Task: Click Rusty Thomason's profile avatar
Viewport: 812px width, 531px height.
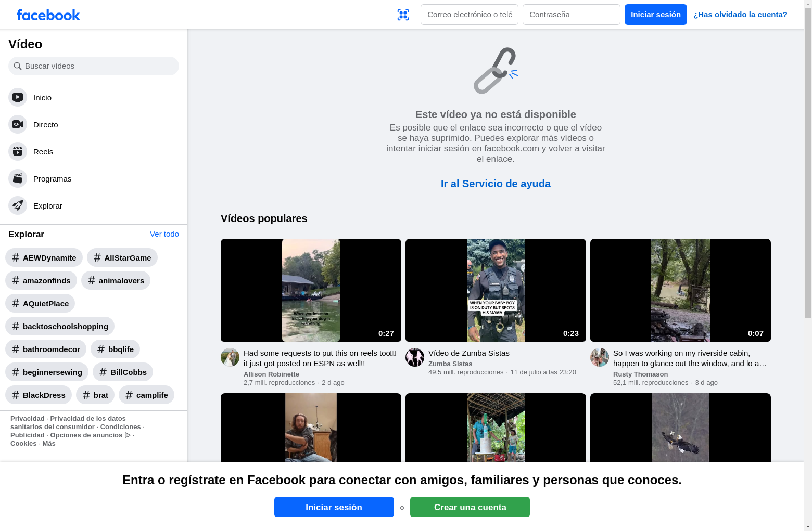Action: 600,357
